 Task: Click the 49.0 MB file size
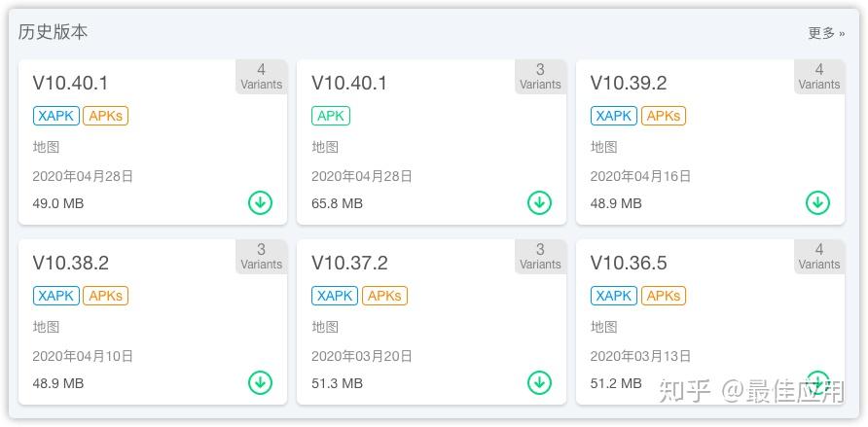click(58, 203)
